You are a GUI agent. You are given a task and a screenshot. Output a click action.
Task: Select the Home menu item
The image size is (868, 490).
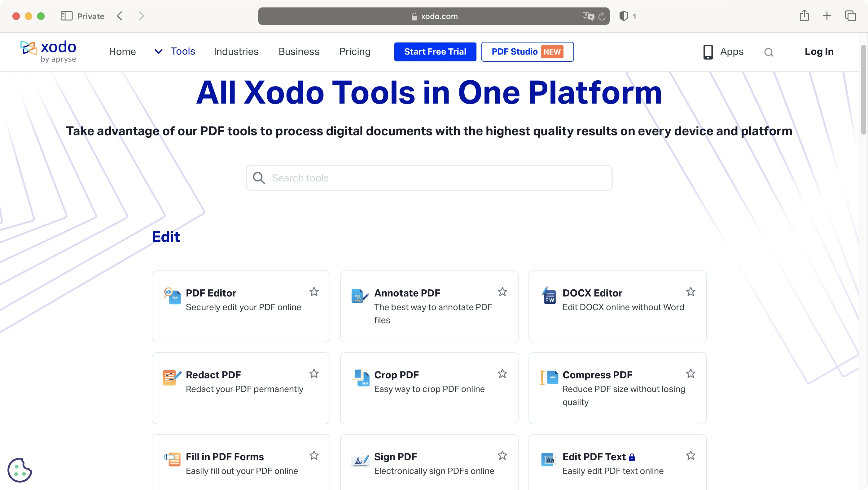pyautogui.click(x=122, y=51)
